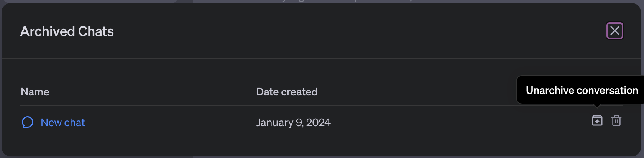Click the Name heading above New chat

pos(35,92)
